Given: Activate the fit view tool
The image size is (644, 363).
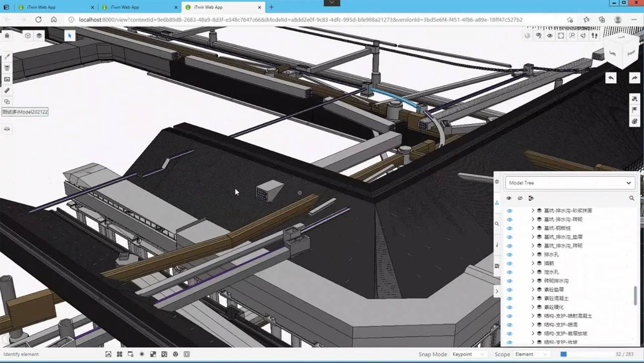Looking at the screenshot, I should 561,36.
